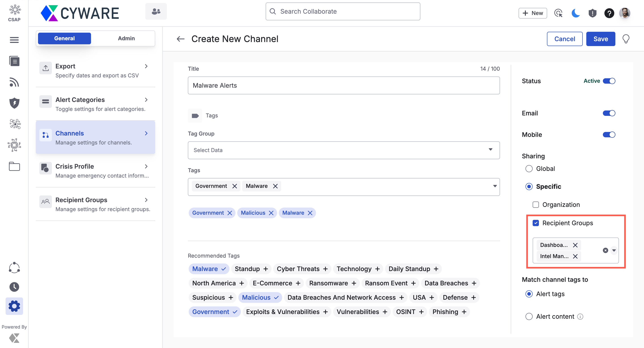
Task: Open the Tag Group Select Data dropdown
Action: tap(343, 150)
